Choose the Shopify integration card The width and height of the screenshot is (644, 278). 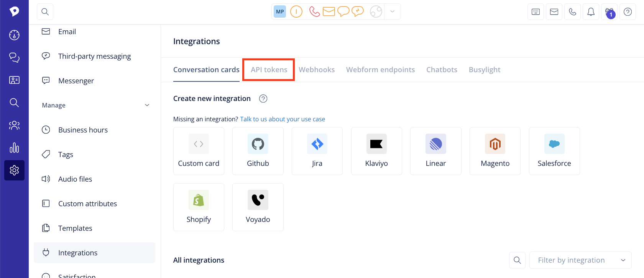pyautogui.click(x=199, y=207)
